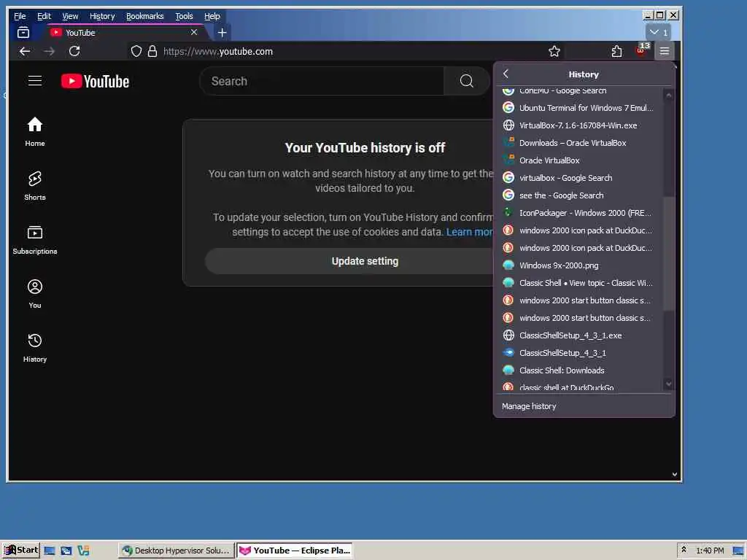Go to YouTube Home in sidebar
The width and height of the screenshot is (747, 560).
(35, 132)
